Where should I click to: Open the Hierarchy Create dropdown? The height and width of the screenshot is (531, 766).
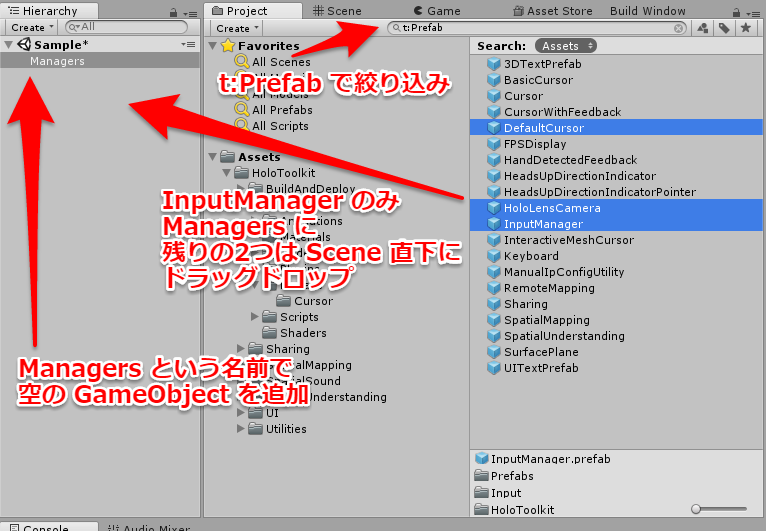click(x=32, y=28)
